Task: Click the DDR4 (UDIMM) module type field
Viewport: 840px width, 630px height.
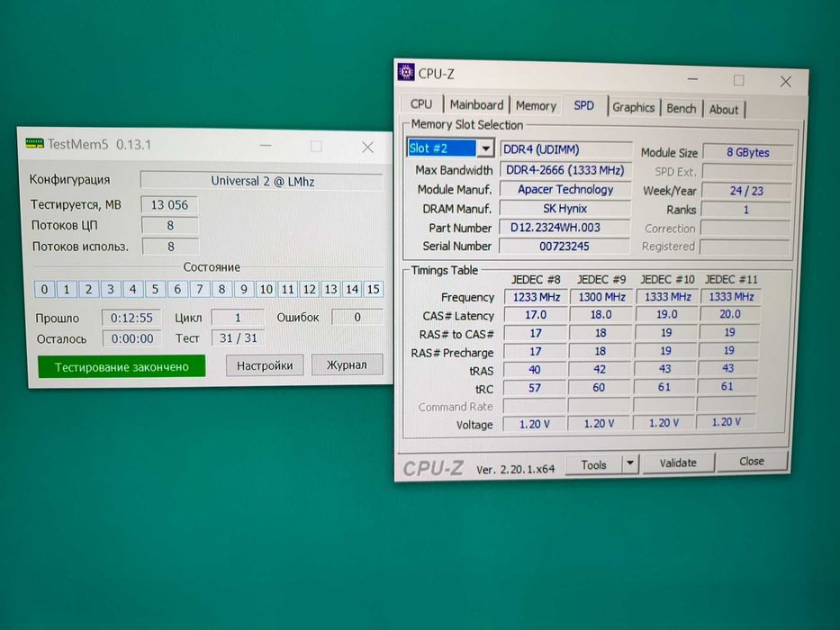Action: pos(565,149)
